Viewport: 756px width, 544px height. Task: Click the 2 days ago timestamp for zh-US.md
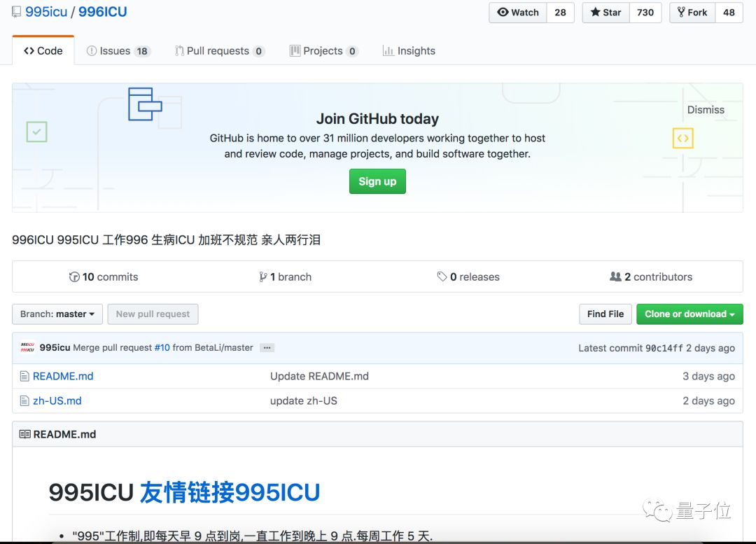pos(708,400)
